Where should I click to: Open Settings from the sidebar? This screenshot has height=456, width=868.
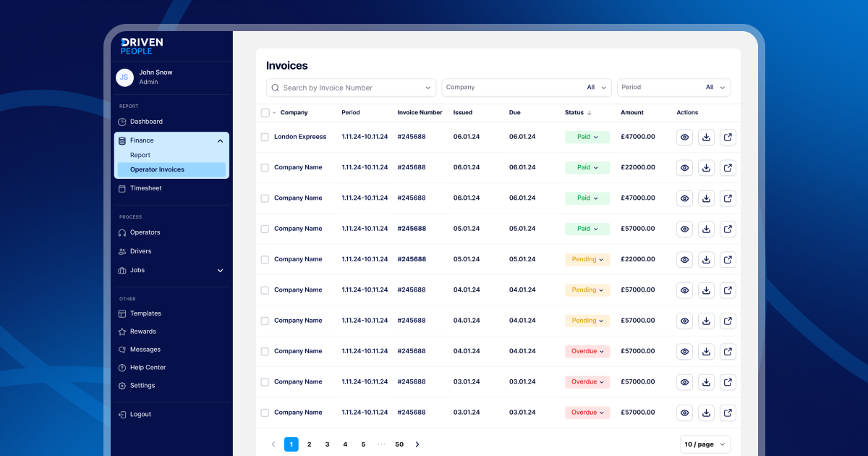point(142,386)
